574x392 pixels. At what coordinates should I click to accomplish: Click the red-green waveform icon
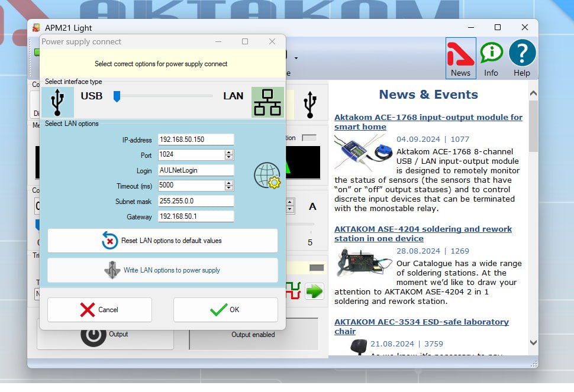pyautogui.click(x=294, y=290)
